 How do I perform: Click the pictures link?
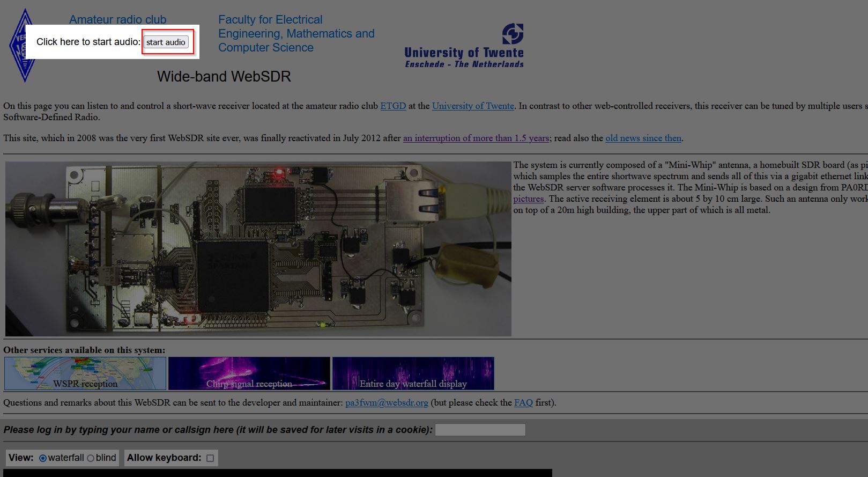pos(528,199)
